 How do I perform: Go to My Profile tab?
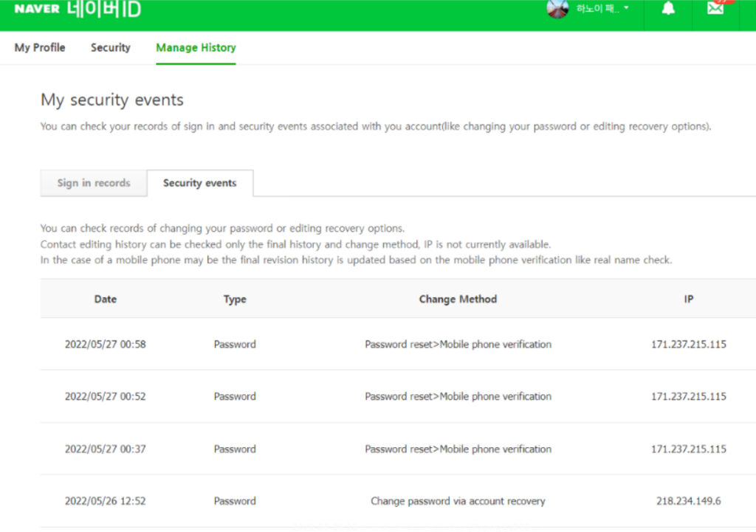[x=40, y=48]
